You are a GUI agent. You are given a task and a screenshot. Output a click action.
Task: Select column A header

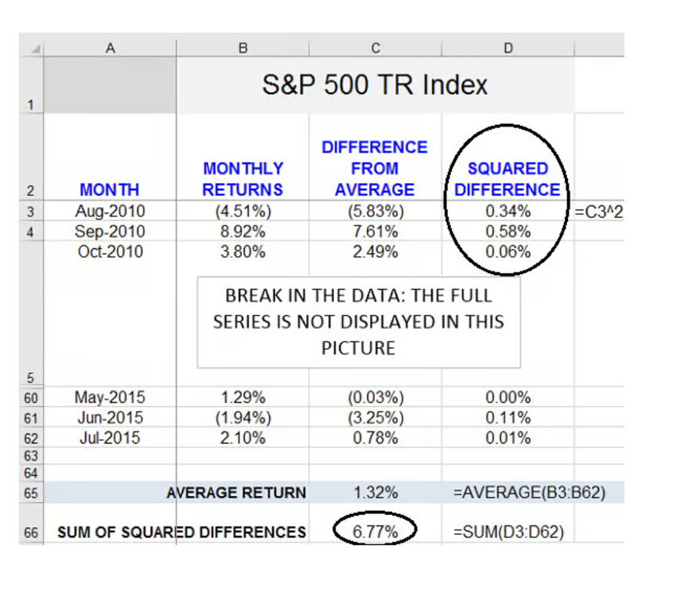coord(111,49)
